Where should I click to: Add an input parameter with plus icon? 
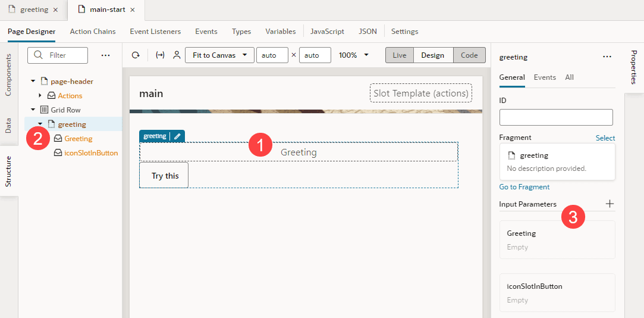[610, 204]
